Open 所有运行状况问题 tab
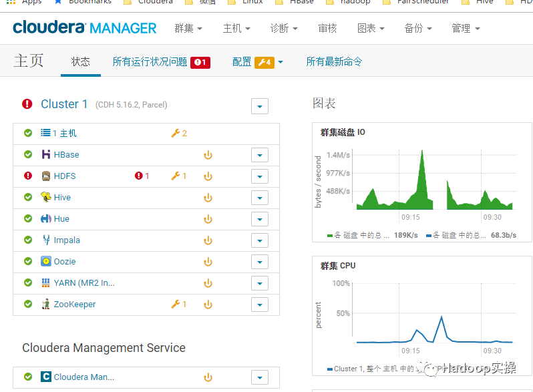The width and height of the screenshot is (533, 392). [161, 62]
